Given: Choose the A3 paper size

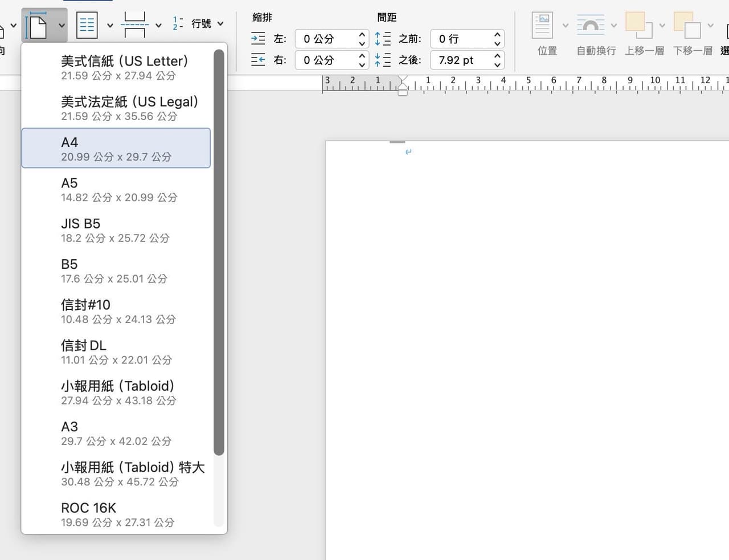Looking at the screenshot, I should 116,433.
